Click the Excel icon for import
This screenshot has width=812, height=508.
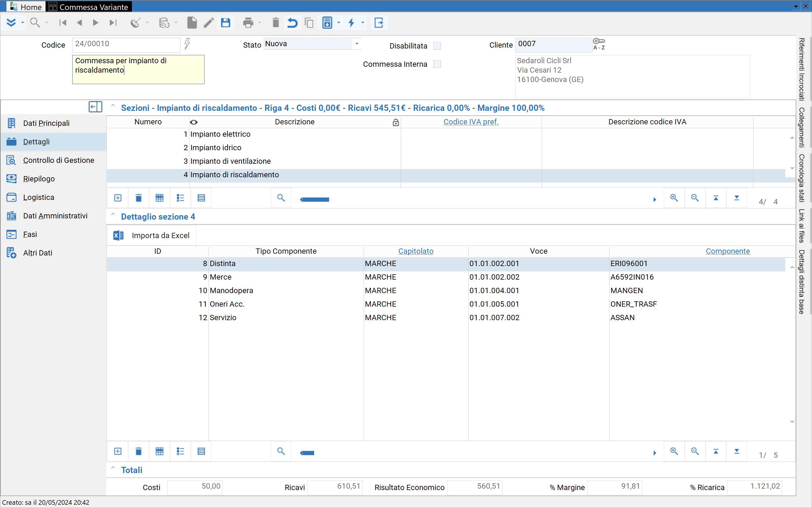click(x=118, y=235)
